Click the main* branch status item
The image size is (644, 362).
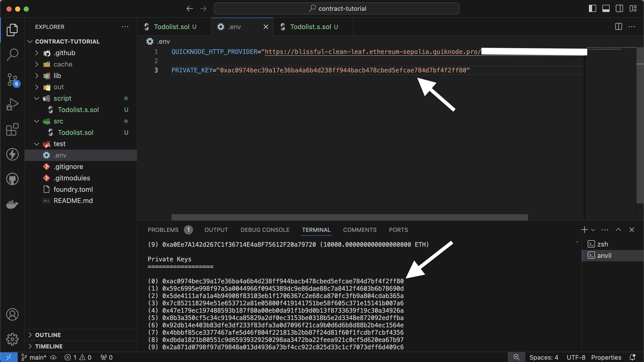tap(34, 357)
